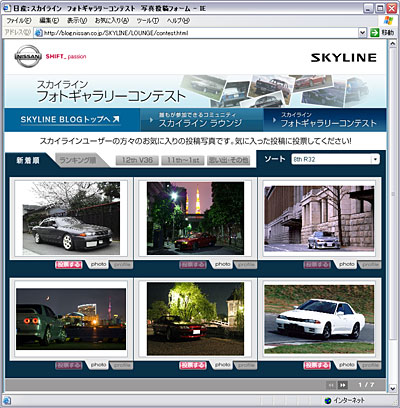Filter by 思い出・その他 button
Viewport: 400px width, 408px height.
point(228,160)
